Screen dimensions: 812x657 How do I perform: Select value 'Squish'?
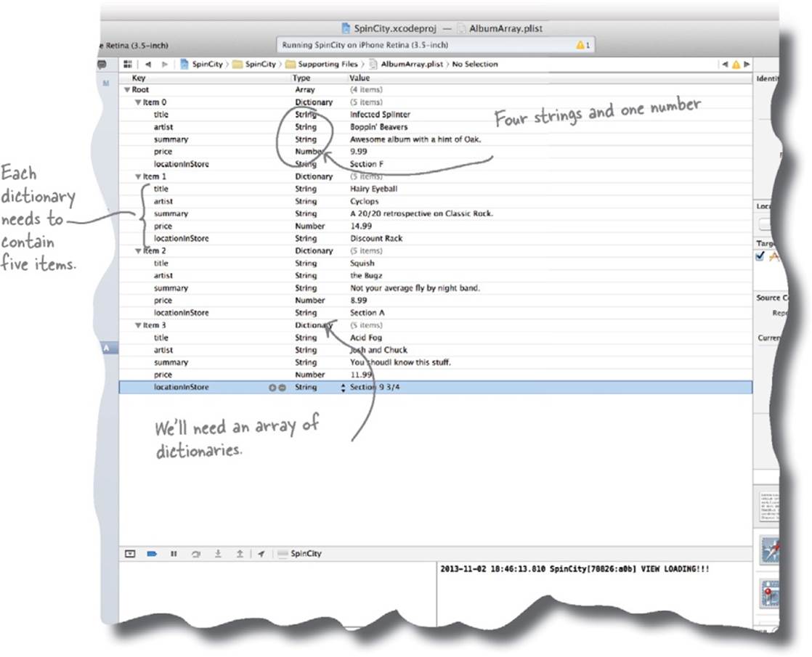pyautogui.click(x=362, y=264)
